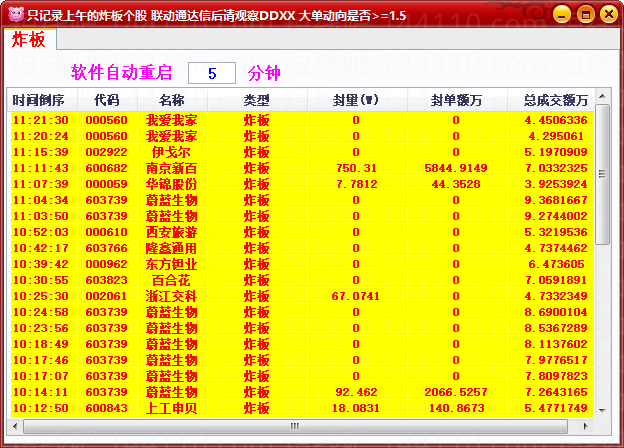Select the row with time 11:21:30
The height and width of the screenshot is (448, 624).
(301, 120)
